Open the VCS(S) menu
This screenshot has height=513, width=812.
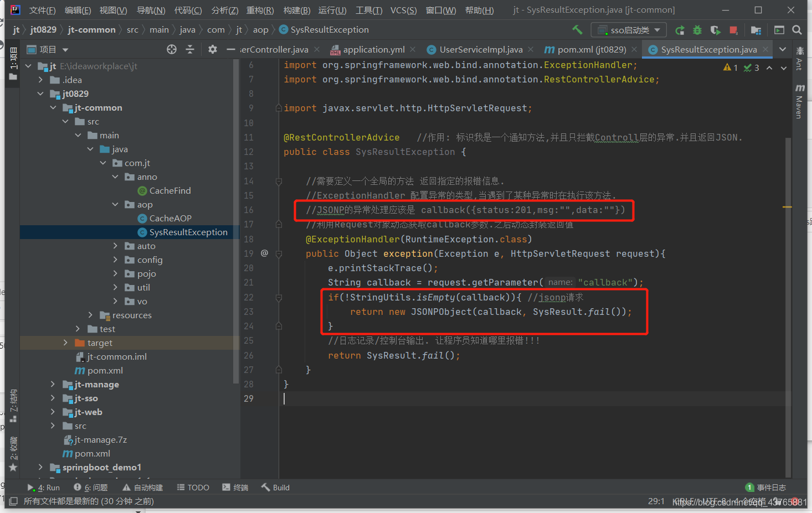click(403, 10)
